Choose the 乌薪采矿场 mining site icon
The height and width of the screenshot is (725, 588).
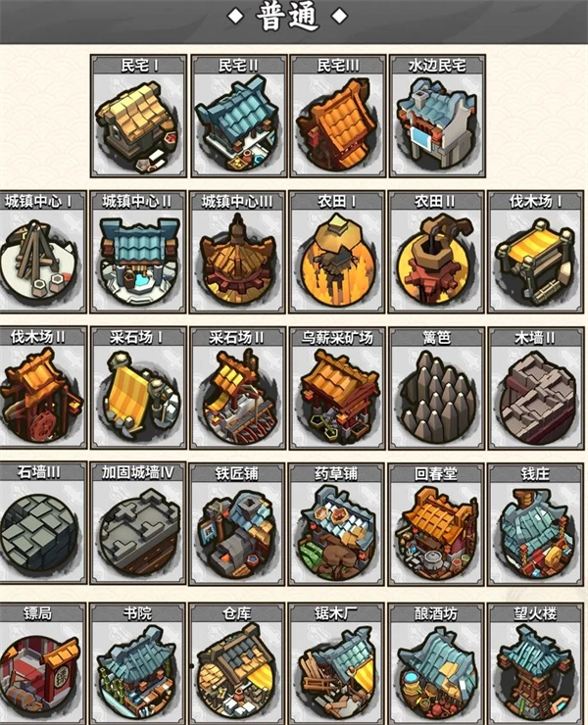pyautogui.click(x=337, y=397)
